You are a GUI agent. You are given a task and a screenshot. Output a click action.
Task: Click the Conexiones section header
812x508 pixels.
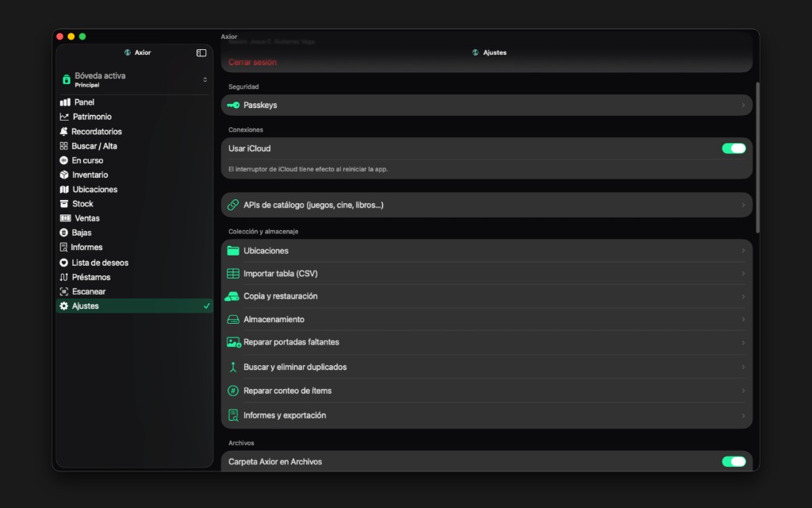coord(246,129)
